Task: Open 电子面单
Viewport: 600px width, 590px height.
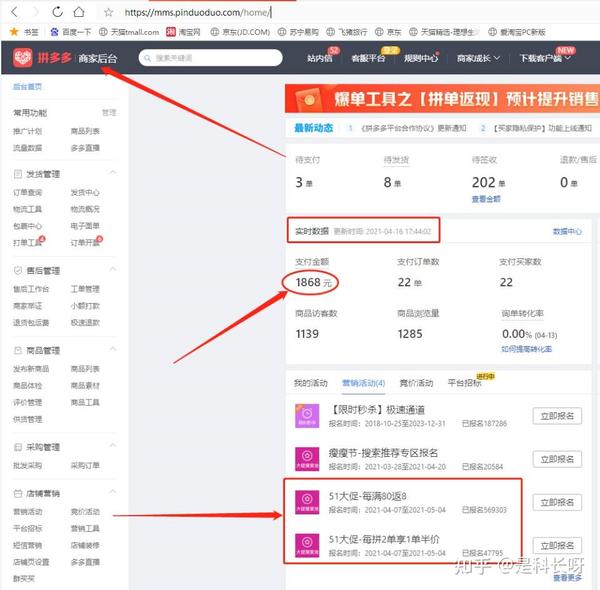Action: pyautogui.click(x=85, y=226)
